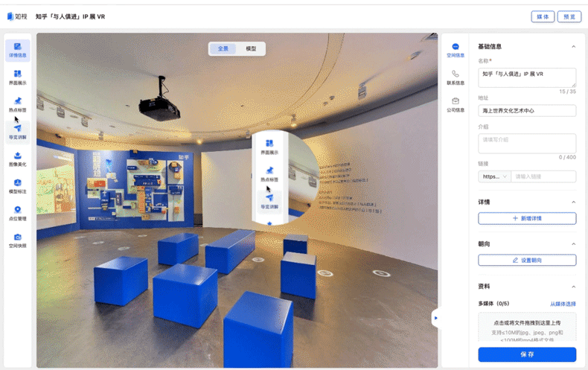Collapse the 详情 section chevron

coord(573,202)
